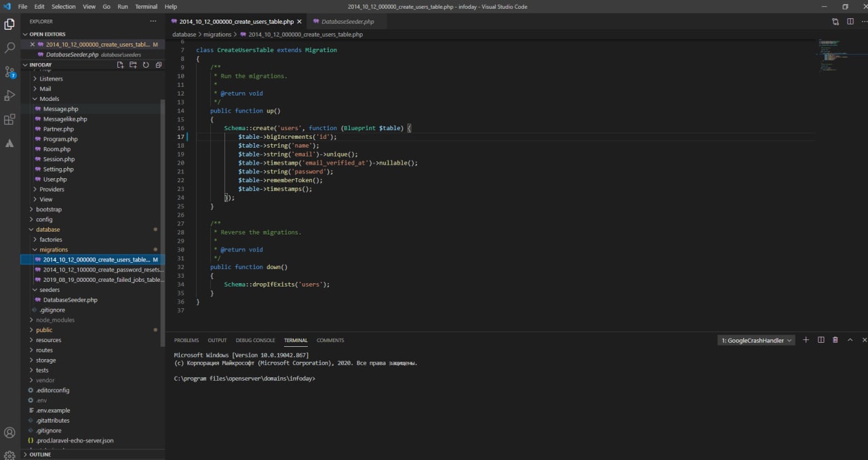Open the Source Control view
868x460 pixels.
click(9, 72)
